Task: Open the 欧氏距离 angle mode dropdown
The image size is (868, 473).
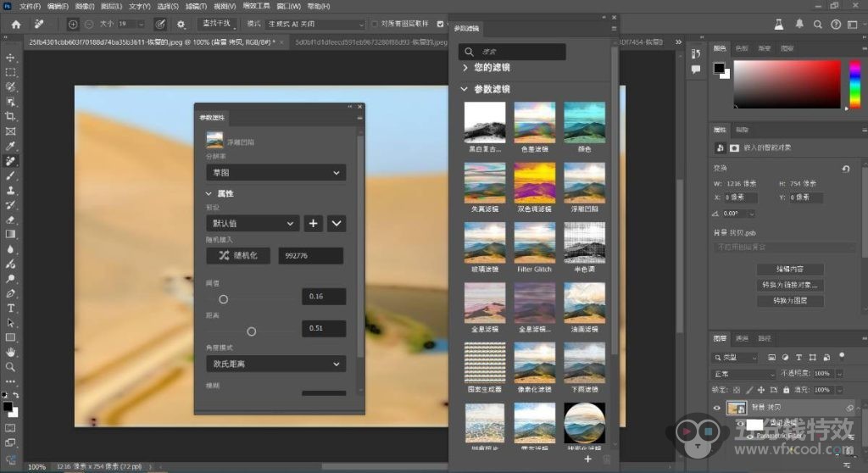Action: pyautogui.click(x=276, y=364)
